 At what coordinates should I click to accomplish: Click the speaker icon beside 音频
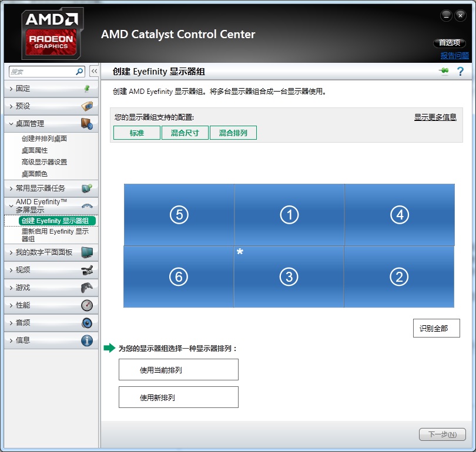(87, 322)
